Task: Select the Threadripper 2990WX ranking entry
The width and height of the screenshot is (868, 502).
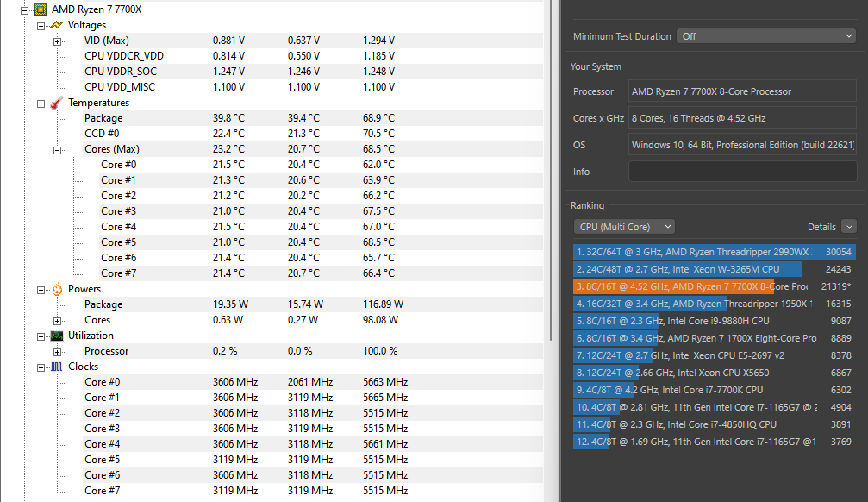Action: click(x=715, y=252)
